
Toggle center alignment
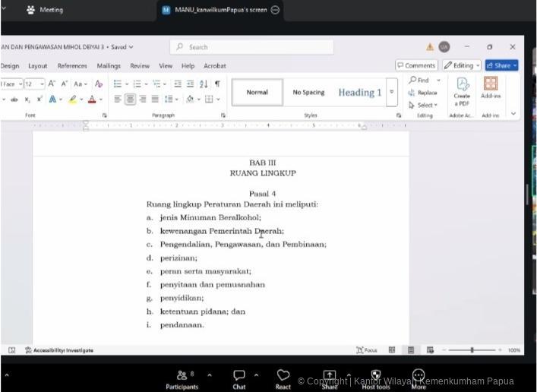[x=130, y=100]
